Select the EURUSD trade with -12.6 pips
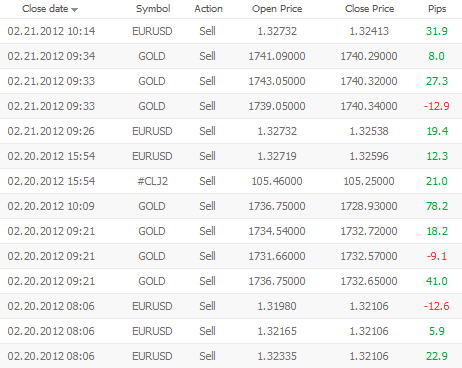 click(x=231, y=306)
